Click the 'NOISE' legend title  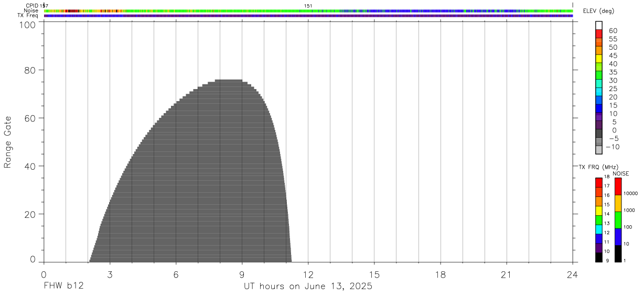click(x=621, y=173)
